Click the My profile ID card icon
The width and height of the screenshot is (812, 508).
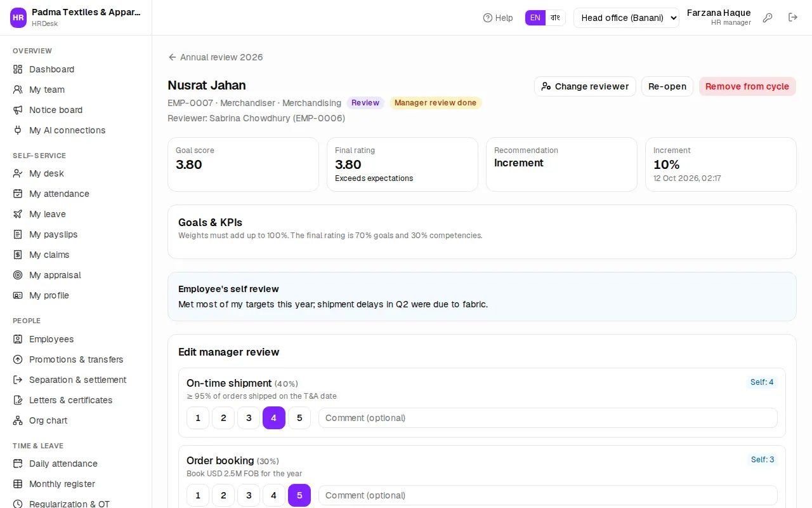click(x=18, y=295)
